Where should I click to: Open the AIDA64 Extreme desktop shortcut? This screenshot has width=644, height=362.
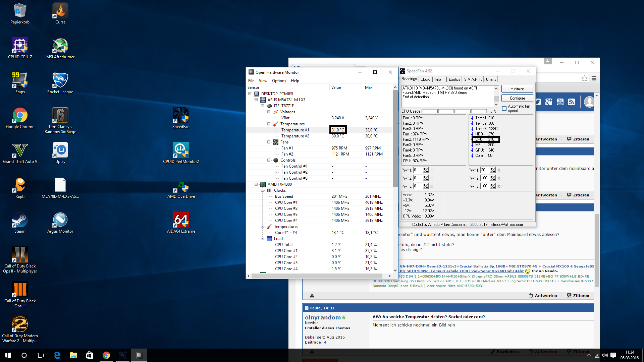(181, 220)
